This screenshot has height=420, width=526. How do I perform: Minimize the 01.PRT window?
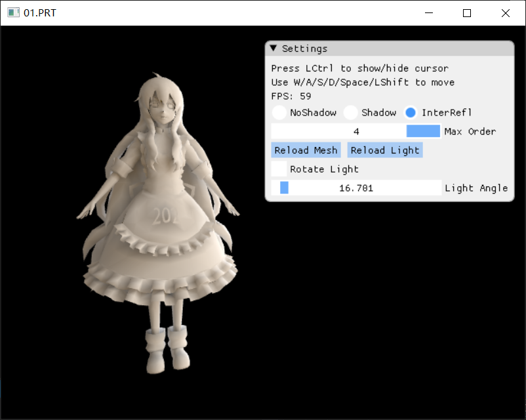point(429,12)
